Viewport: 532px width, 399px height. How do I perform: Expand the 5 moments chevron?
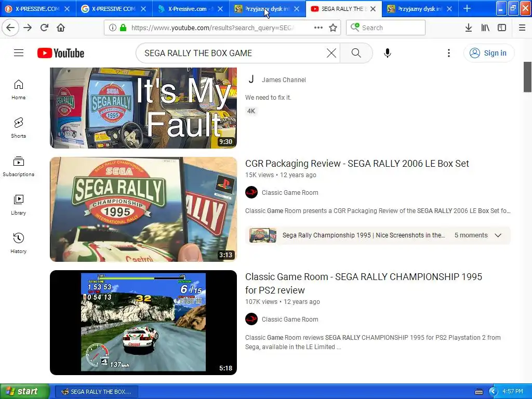point(498,235)
